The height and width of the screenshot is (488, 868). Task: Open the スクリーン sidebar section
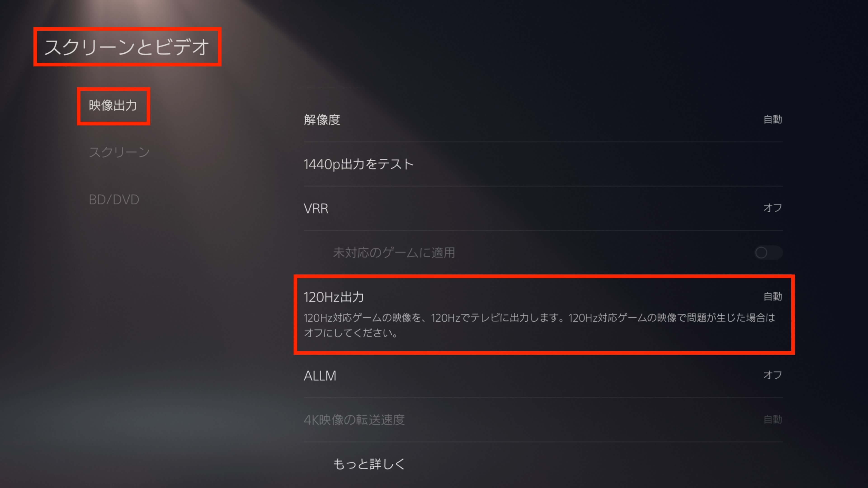point(119,152)
